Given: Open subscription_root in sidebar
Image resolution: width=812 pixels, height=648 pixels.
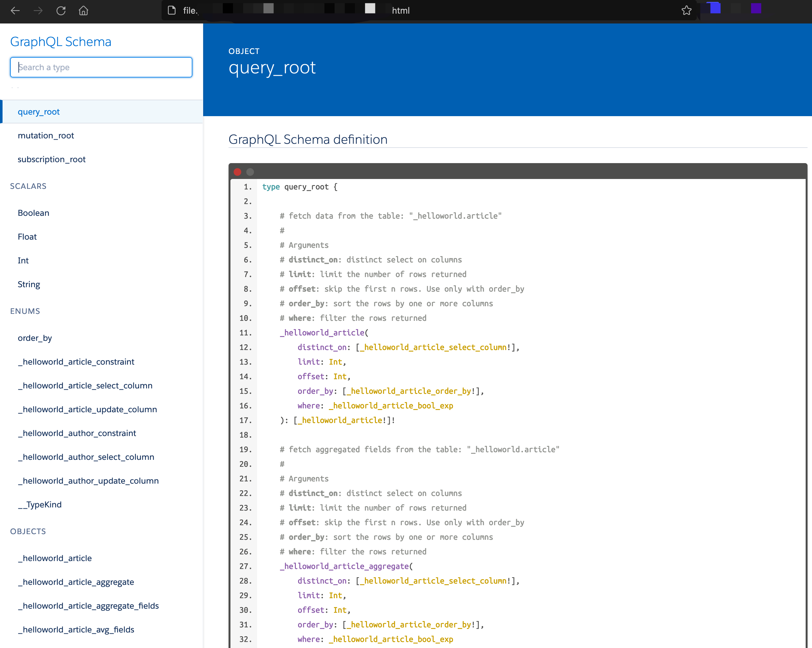Looking at the screenshot, I should point(52,159).
